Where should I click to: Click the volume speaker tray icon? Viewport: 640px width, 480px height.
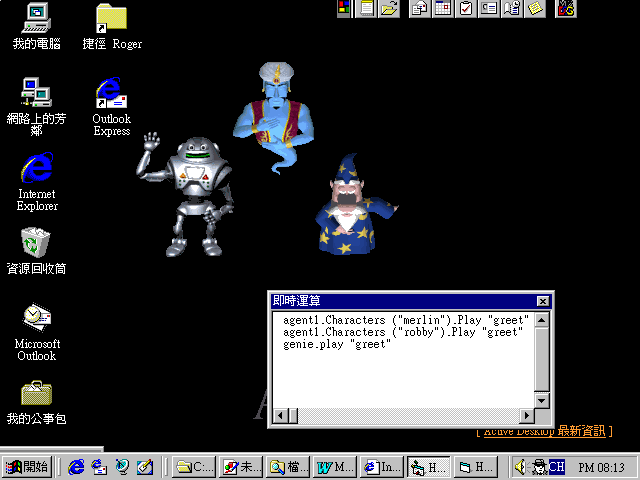click(x=520, y=466)
